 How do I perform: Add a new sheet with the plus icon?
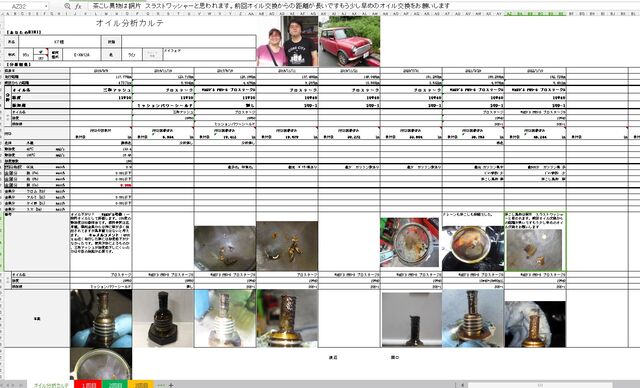pos(171,385)
